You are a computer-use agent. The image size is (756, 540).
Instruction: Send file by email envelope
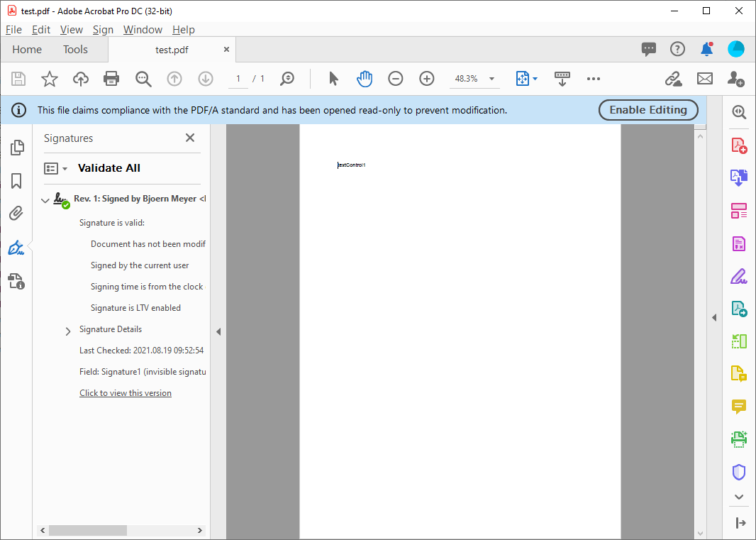coord(705,79)
